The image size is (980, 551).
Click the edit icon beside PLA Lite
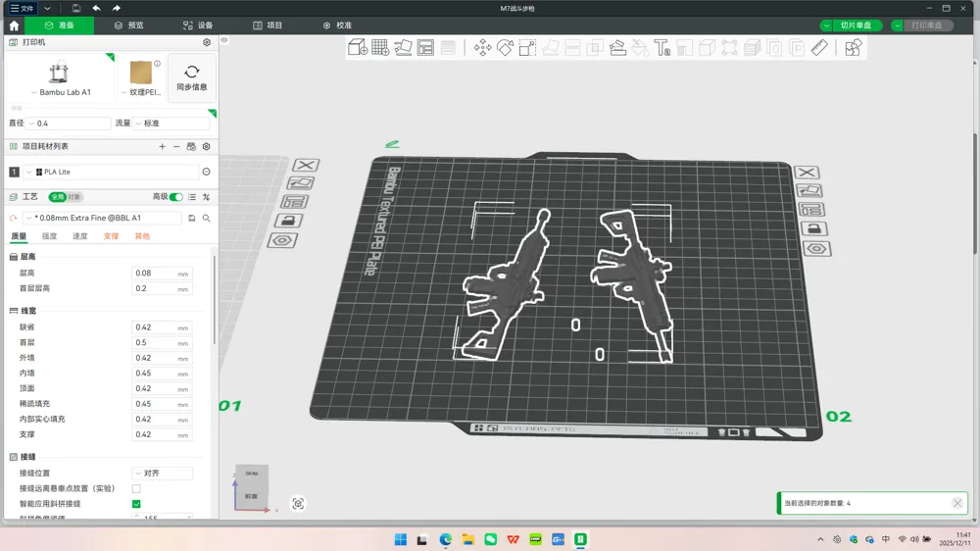click(x=206, y=172)
